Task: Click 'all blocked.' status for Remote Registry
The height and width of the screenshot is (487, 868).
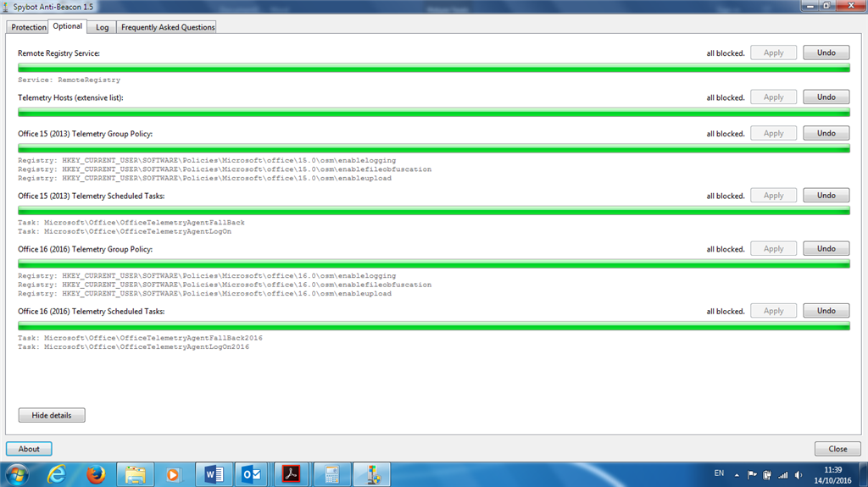Action: click(x=726, y=53)
